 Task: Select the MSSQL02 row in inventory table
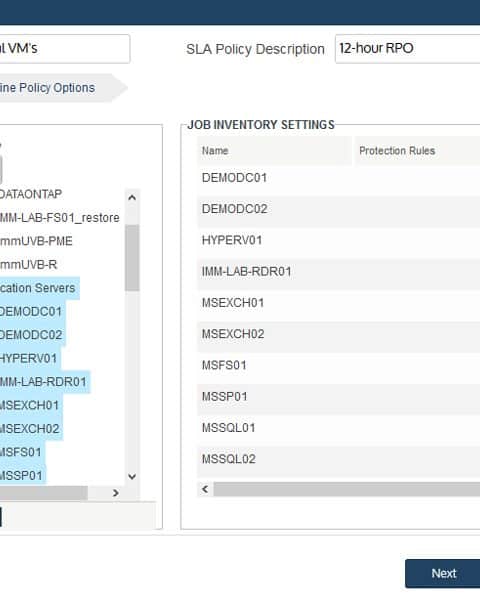tap(339, 459)
